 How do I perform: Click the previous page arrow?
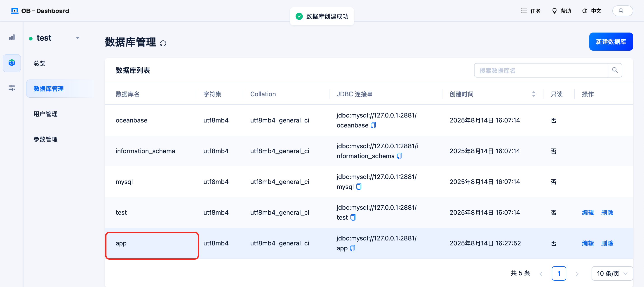click(x=541, y=273)
